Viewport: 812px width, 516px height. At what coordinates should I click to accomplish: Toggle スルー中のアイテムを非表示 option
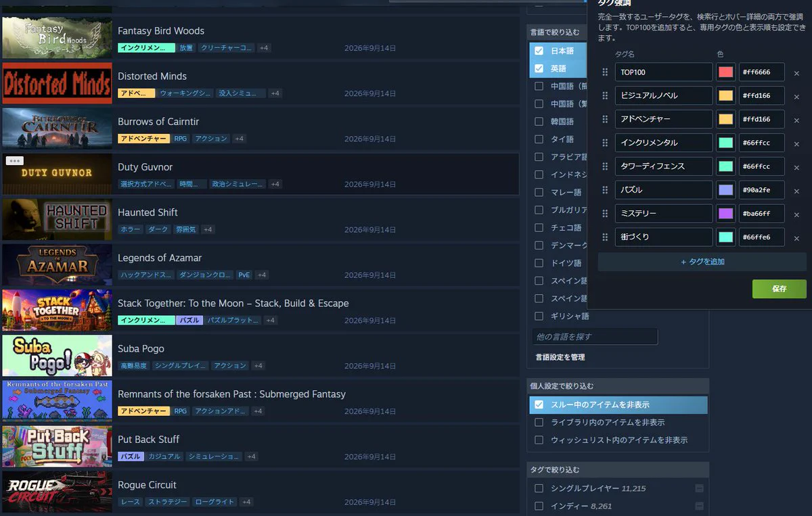[x=618, y=405]
